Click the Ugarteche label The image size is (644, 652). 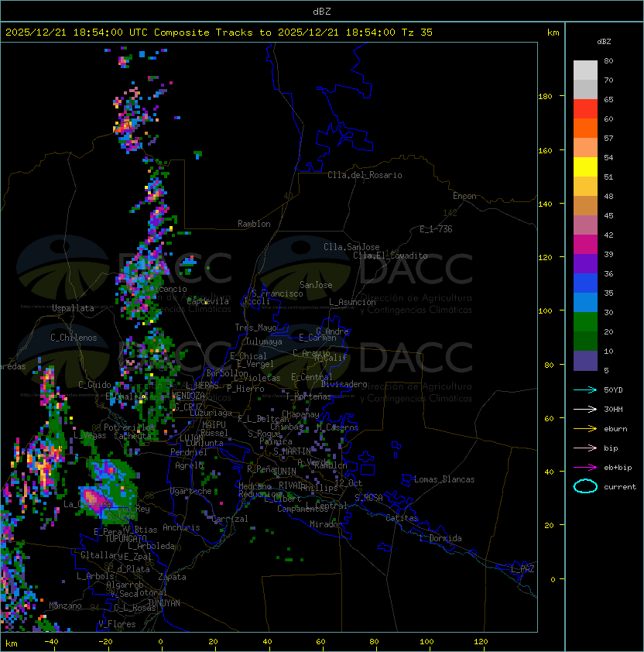191,491
